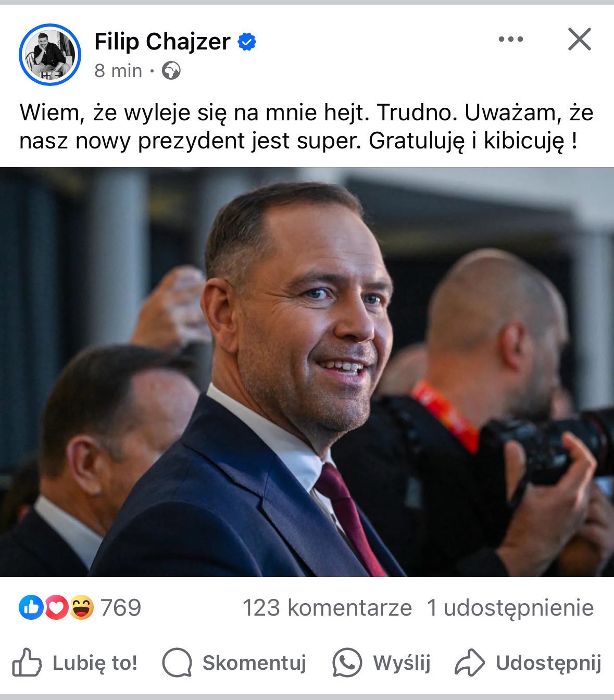Open the 1 udostępnienie shares list
614x700 pixels.
[x=510, y=608]
